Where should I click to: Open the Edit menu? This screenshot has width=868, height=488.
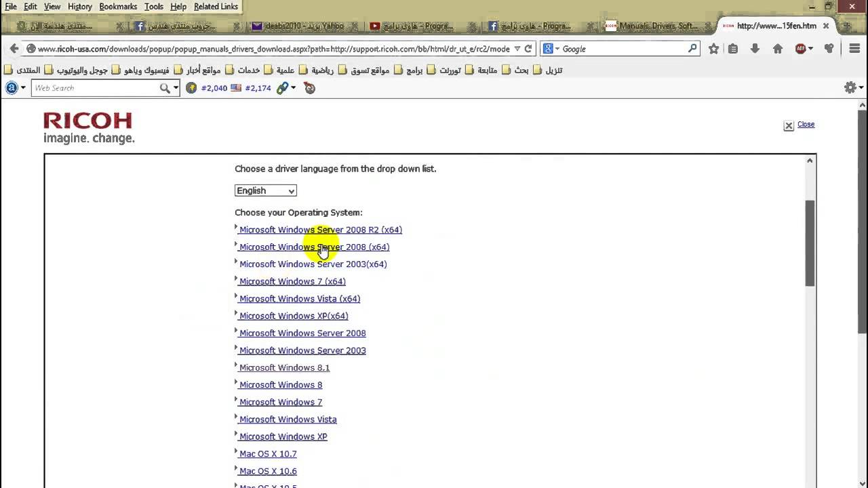click(x=31, y=6)
